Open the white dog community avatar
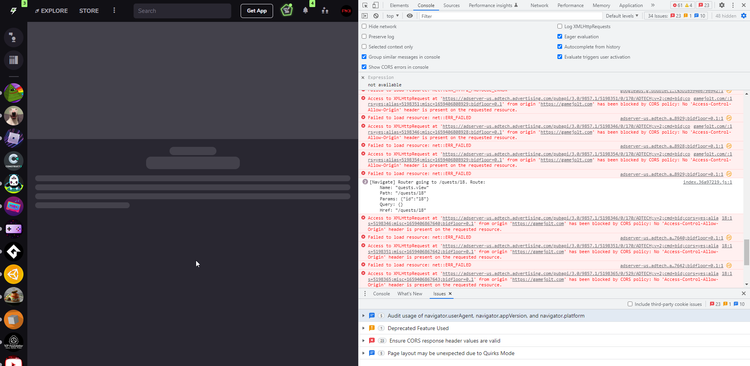The height and width of the screenshot is (366, 750). click(14, 115)
